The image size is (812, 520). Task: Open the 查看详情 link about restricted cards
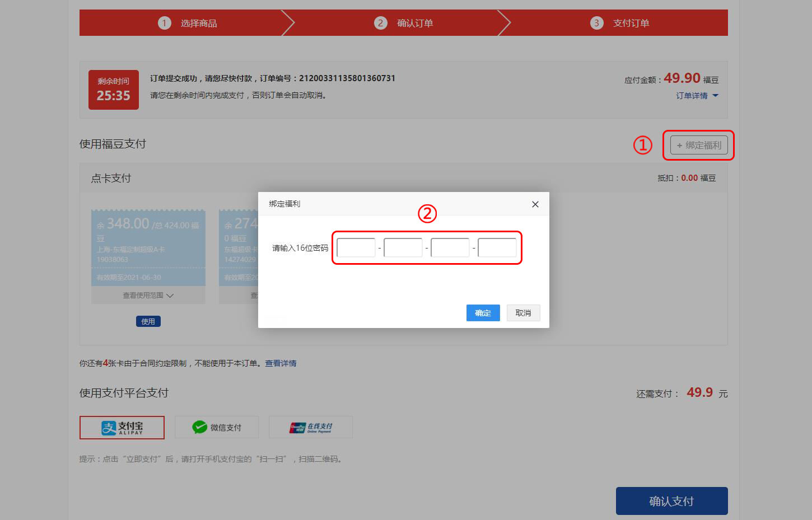coord(281,363)
